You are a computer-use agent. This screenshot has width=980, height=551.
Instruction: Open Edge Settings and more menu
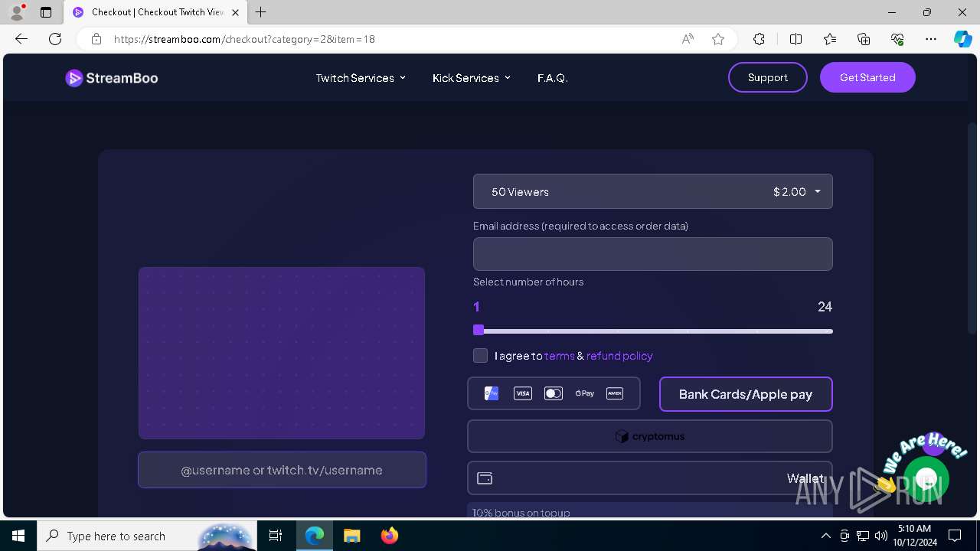[x=931, y=39]
